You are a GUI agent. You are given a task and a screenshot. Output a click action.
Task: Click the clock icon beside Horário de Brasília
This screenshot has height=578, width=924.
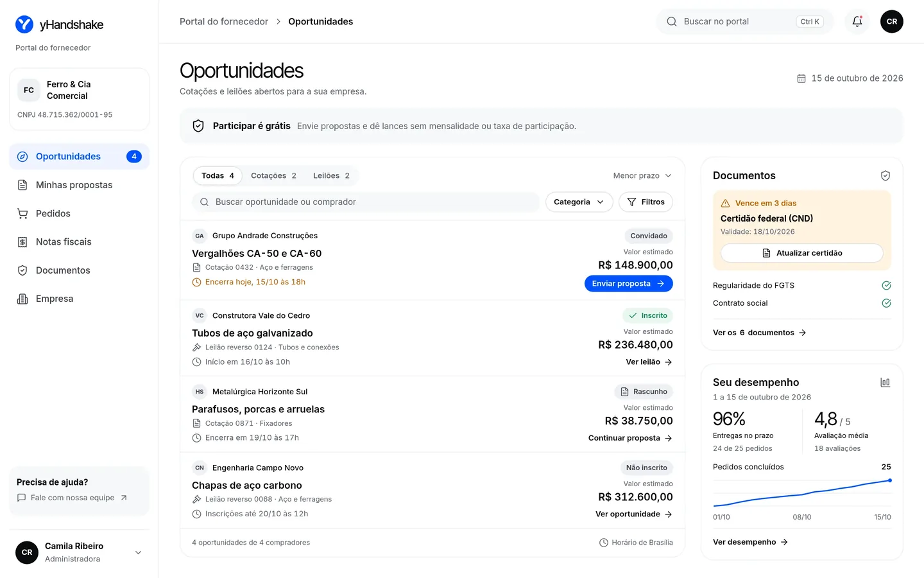pyautogui.click(x=604, y=543)
